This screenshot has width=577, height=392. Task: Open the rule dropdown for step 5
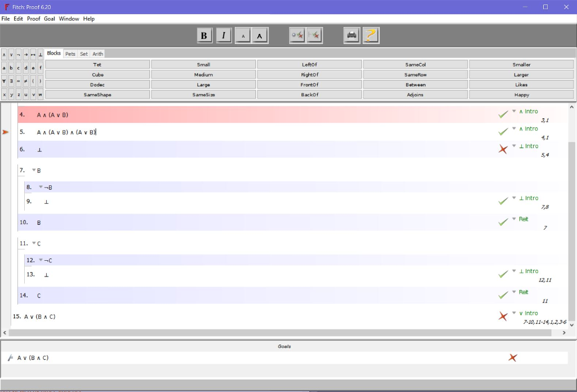514,128
